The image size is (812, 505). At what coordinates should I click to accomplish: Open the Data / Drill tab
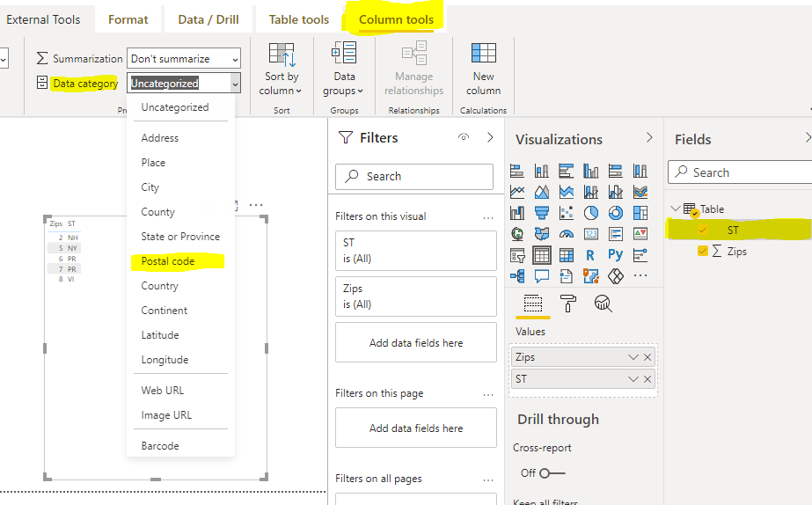pos(208,19)
